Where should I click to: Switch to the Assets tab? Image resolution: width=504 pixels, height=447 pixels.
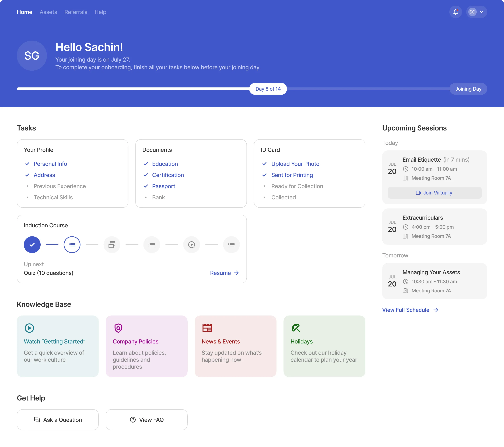[x=48, y=12]
